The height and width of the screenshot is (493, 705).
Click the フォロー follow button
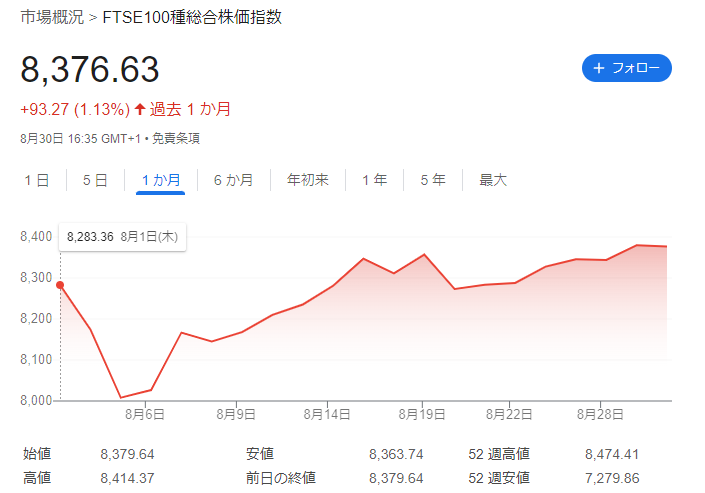click(x=626, y=68)
